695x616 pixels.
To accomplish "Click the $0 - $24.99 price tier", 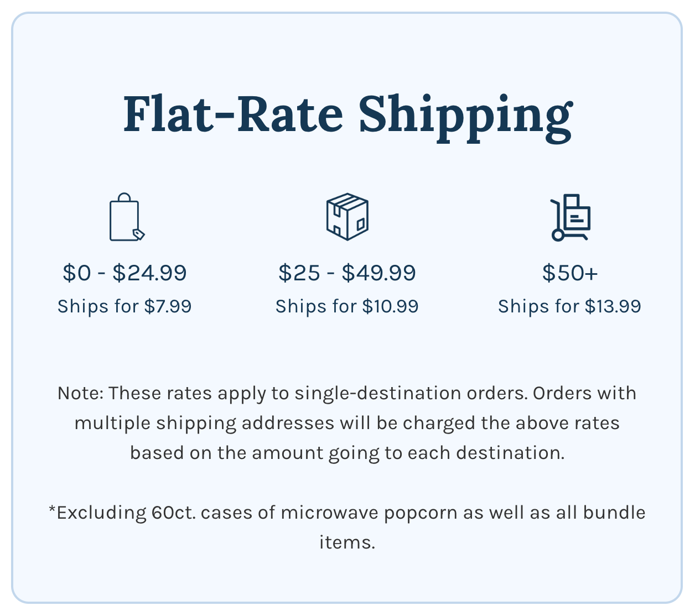I will click(x=125, y=273).
